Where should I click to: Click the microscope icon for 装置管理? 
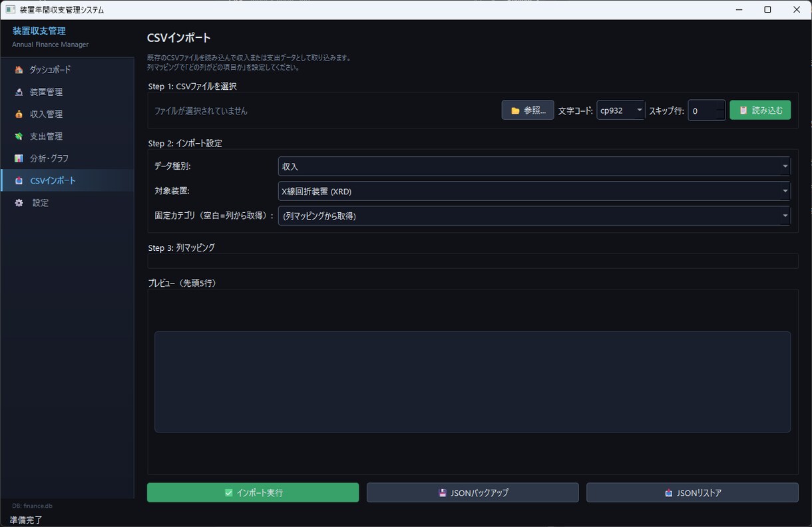coord(19,92)
